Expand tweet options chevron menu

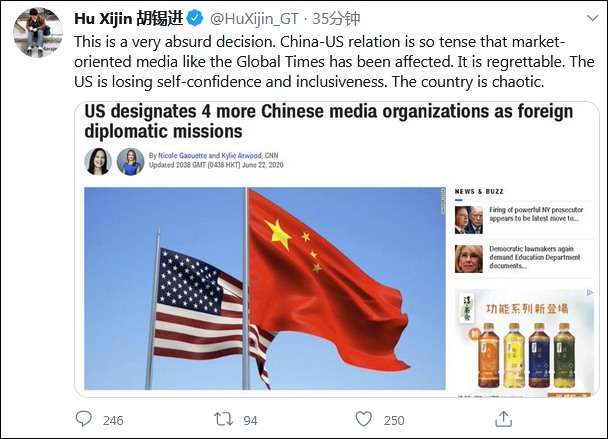pos(592,18)
